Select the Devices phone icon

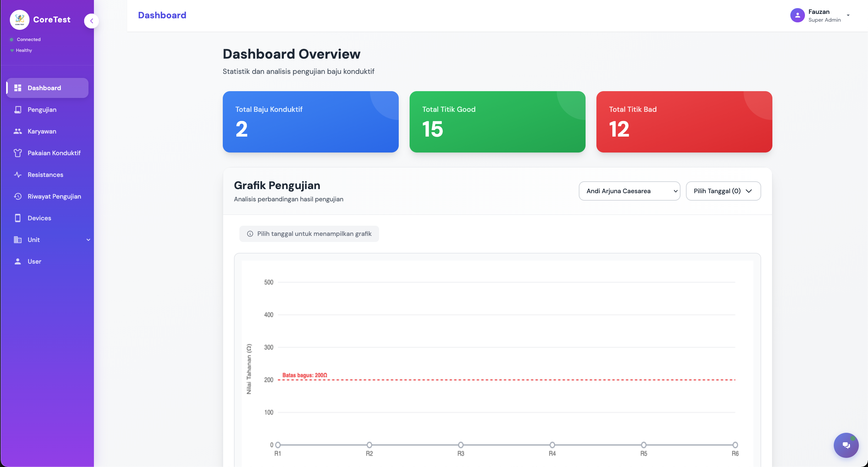point(18,218)
